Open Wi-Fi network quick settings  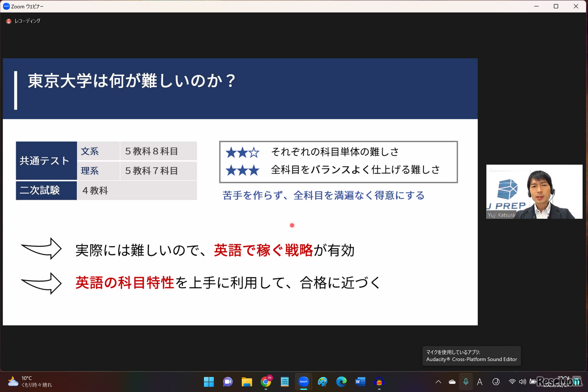click(x=512, y=381)
